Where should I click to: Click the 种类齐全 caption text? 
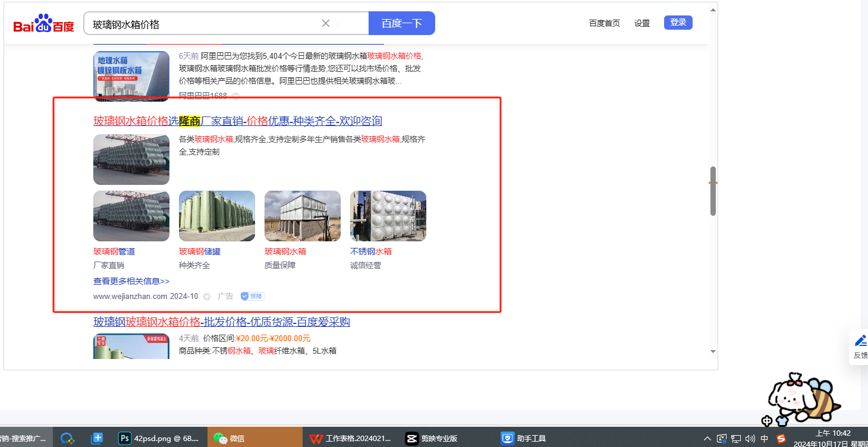click(x=194, y=265)
